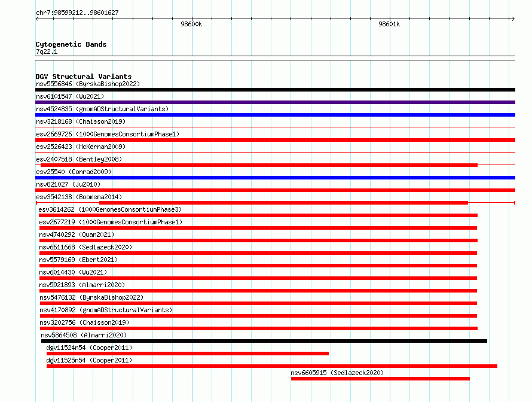The width and height of the screenshot is (532, 402).
Task: Click the red nsv6014430 variant bar
Action: click(258, 278)
